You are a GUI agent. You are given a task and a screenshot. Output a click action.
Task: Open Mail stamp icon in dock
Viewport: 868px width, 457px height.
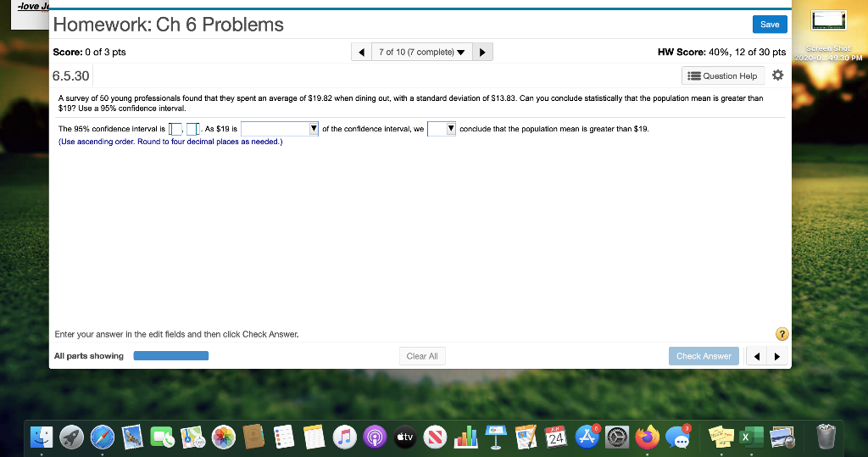coord(132,437)
